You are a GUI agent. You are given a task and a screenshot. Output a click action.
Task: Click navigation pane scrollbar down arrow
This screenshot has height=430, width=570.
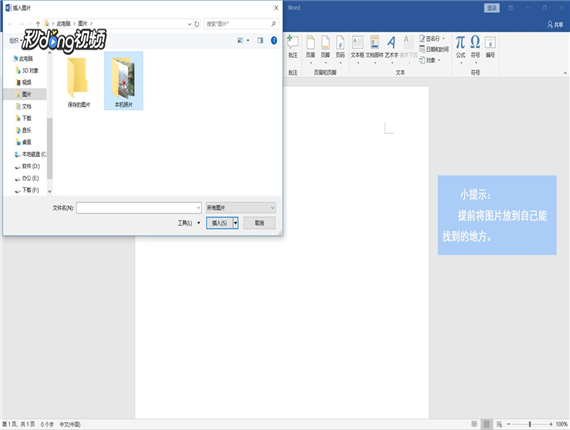[50, 191]
